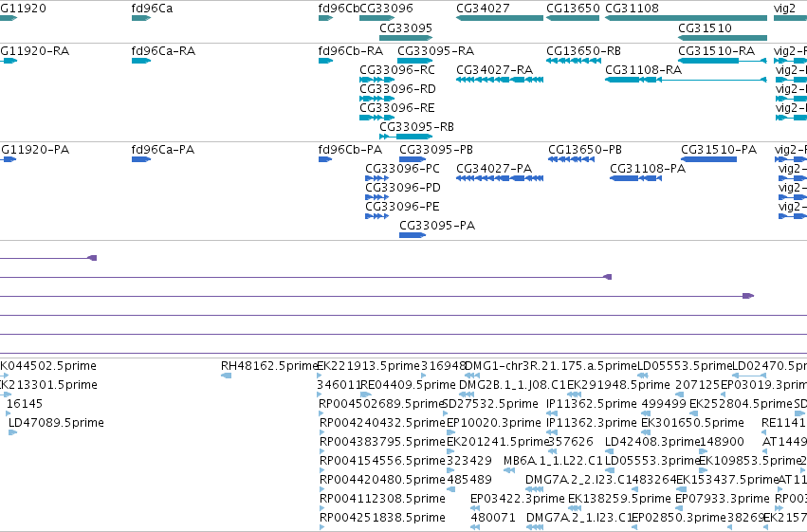
Task: Select the CG34027 gene feature
Action: point(499,18)
